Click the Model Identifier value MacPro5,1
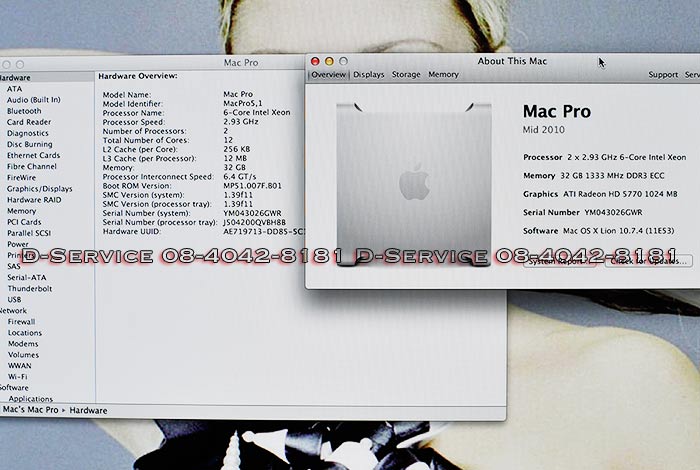Image resolution: width=700 pixels, height=470 pixels. click(243, 104)
